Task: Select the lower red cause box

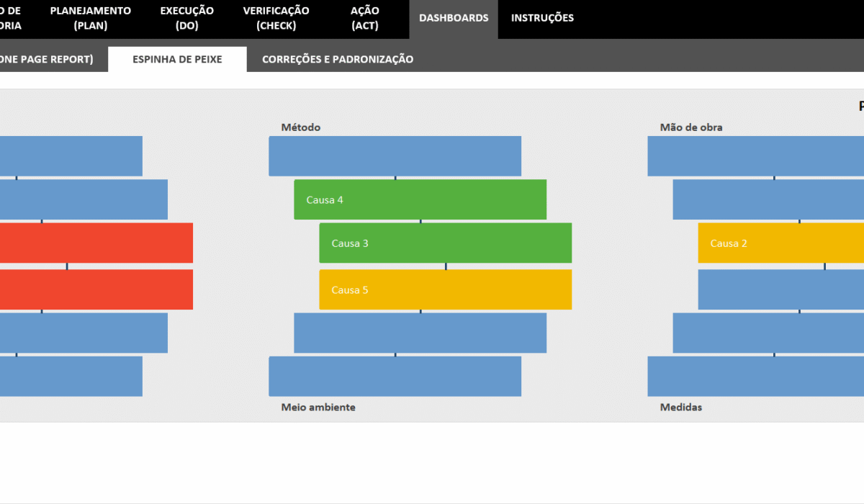Action: point(96,289)
